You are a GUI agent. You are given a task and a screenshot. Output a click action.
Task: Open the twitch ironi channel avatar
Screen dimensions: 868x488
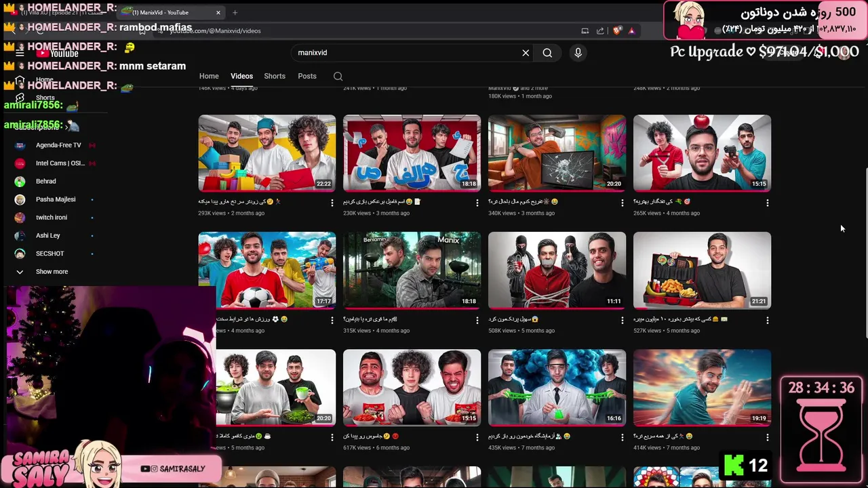pos(20,218)
